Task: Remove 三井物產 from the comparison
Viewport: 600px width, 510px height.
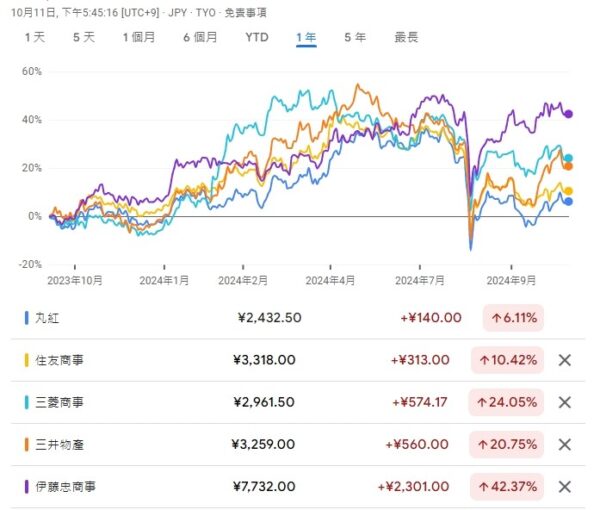Action: tap(565, 445)
